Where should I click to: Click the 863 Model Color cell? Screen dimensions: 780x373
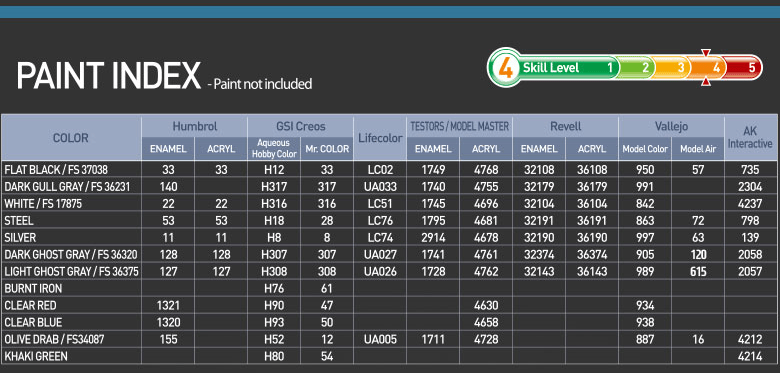coord(645,220)
